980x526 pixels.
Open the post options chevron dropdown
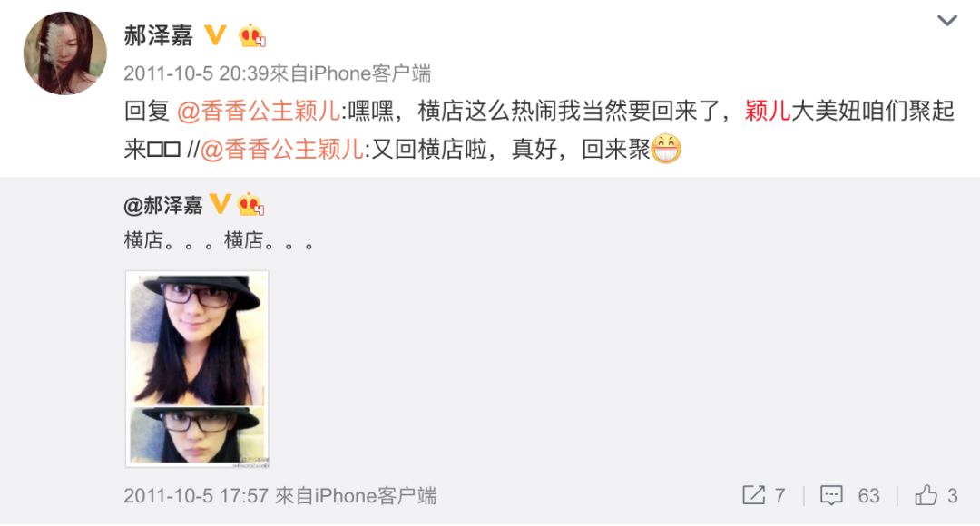(x=946, y=21)
